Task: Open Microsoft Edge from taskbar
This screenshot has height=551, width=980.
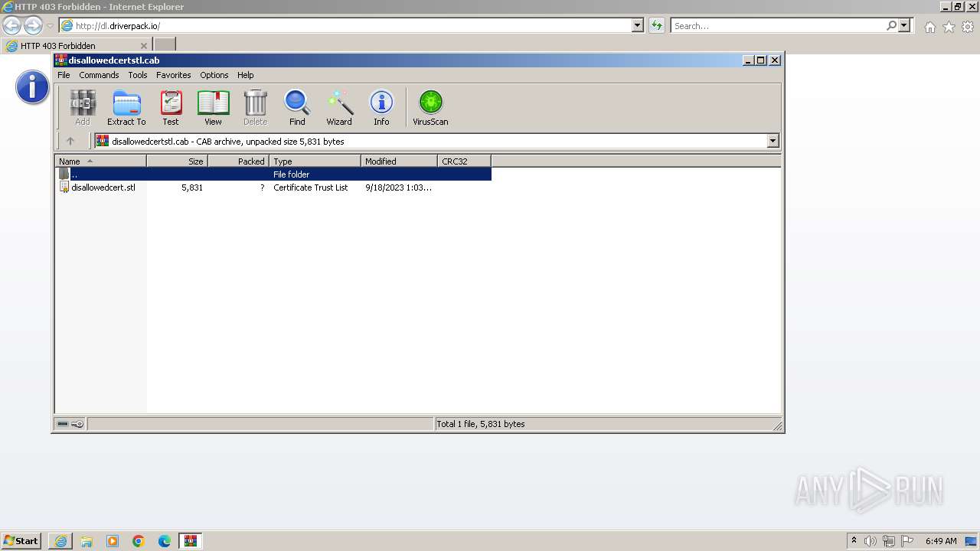Action: pyautogui.click(x=165, y=541)
